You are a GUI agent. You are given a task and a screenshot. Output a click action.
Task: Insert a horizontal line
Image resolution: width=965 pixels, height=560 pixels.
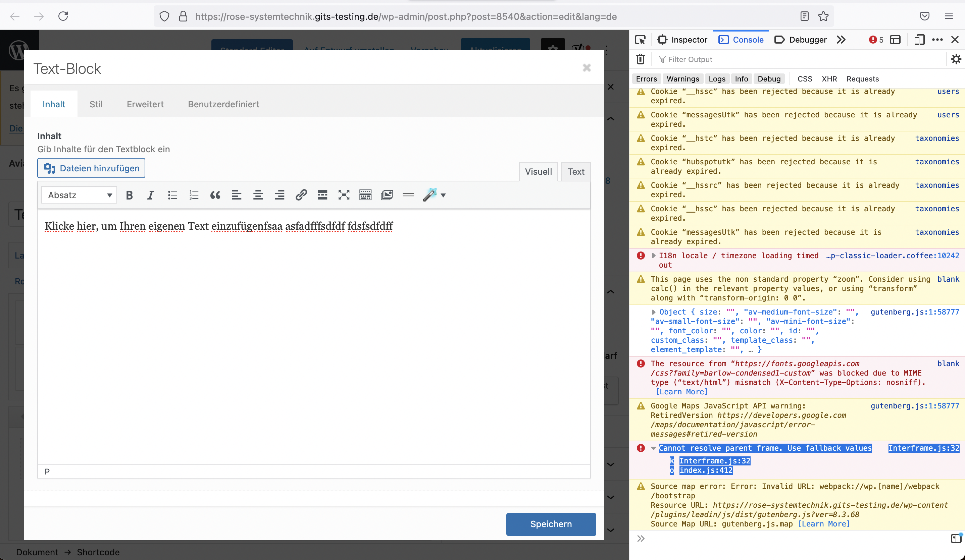(408, 195)
